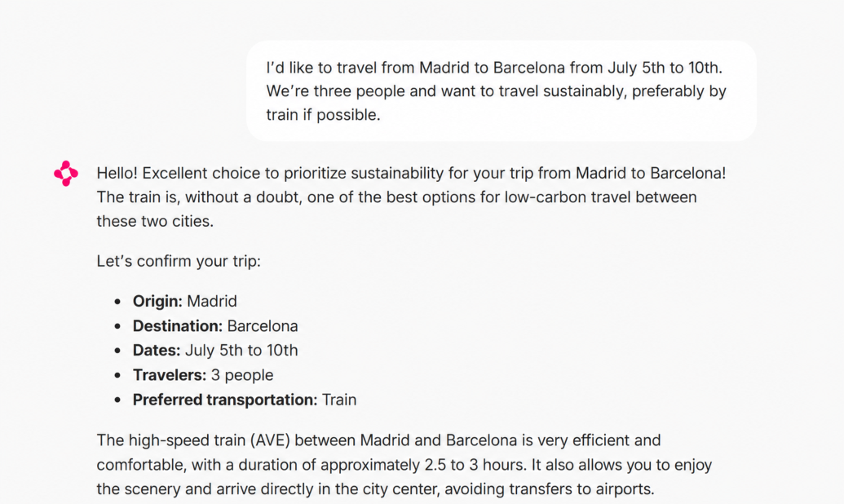The image size is (844, 504).
Task: Select the "Origin: Madrid" bullet item
Action: (x=184, y=301)
